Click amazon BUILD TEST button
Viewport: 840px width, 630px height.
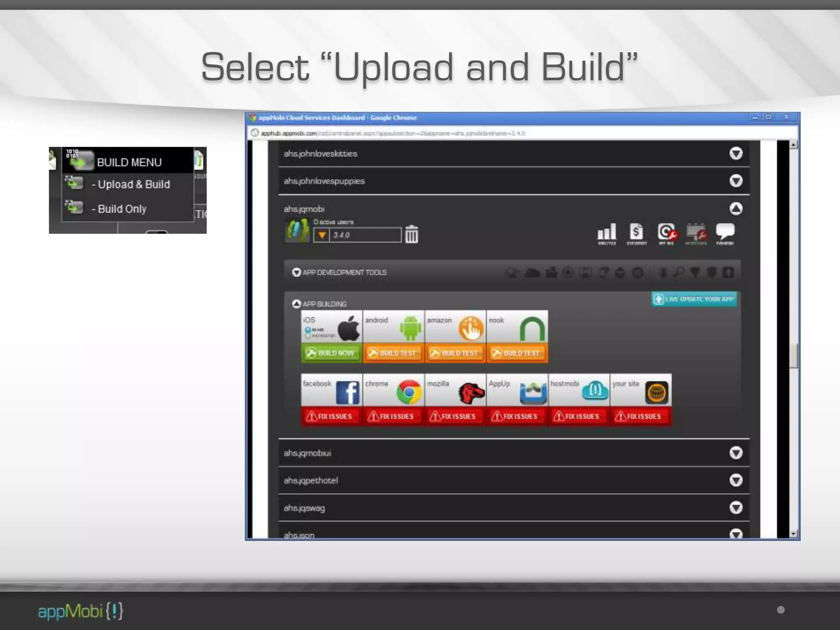[455, 353]
